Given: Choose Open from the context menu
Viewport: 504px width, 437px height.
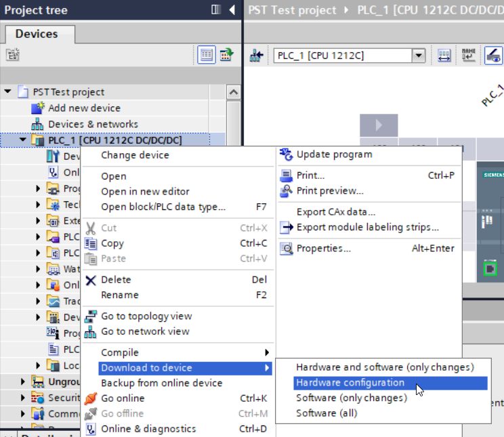Looking at the screenshot, I should pos(114,176).
